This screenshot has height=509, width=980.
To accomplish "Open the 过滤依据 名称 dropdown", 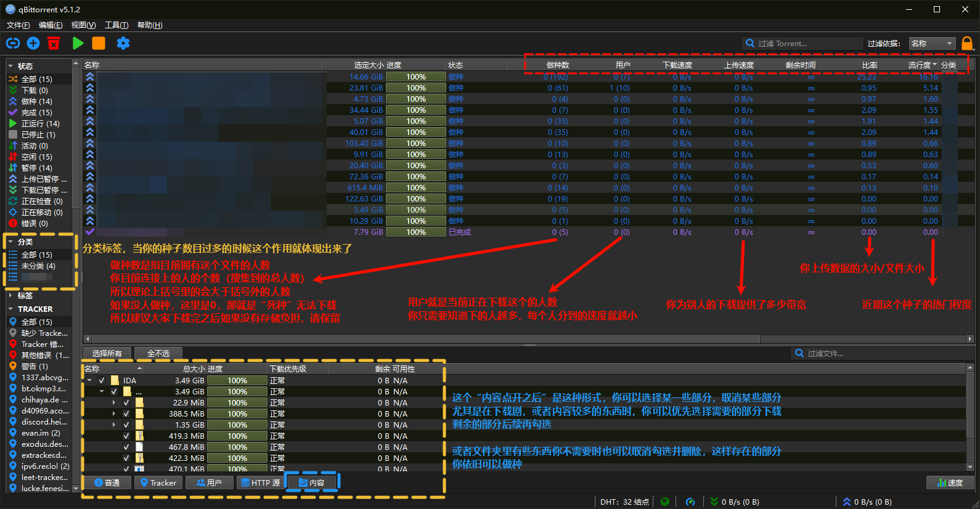I will [933, 43].
